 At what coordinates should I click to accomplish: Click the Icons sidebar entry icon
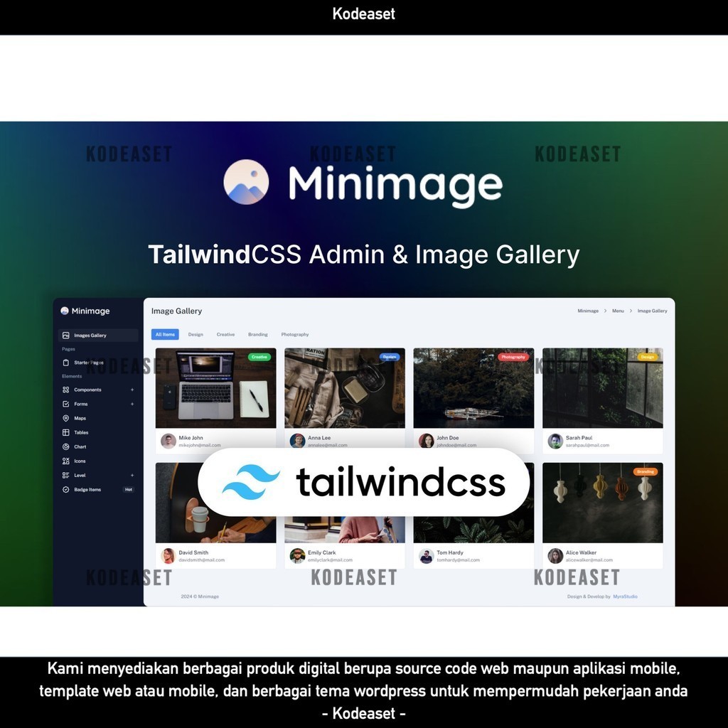point(65,460)
